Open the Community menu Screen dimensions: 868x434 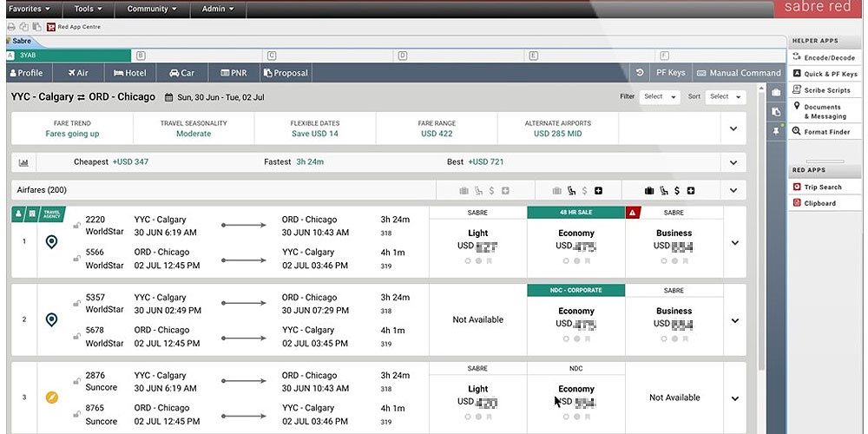pyautogui.click(x=152, y=9)
